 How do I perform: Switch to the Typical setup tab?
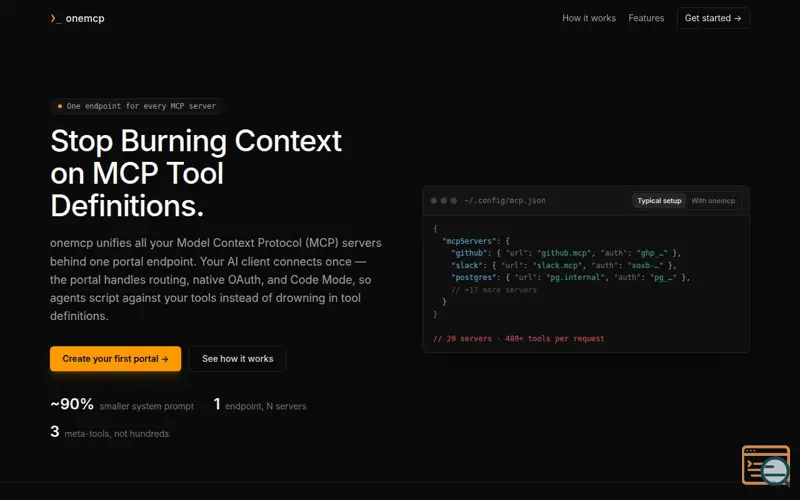point(659,201)
